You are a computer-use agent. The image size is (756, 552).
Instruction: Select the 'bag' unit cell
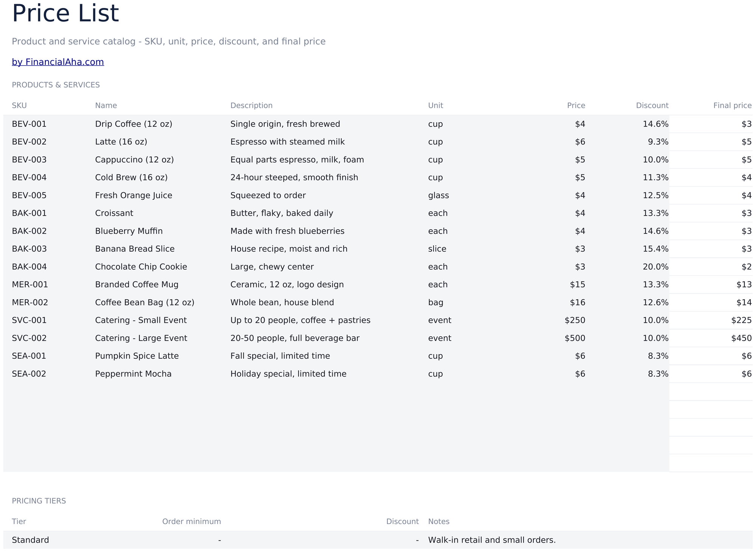coord(436,303)
